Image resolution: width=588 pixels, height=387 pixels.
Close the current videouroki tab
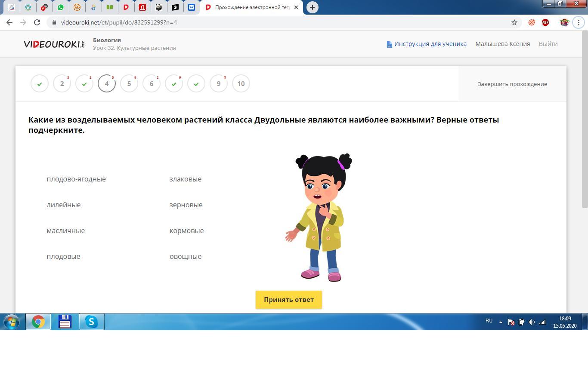(x=296, y=7)
